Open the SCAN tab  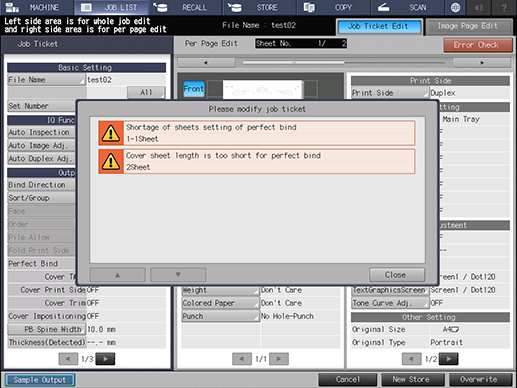coord(407,7)
